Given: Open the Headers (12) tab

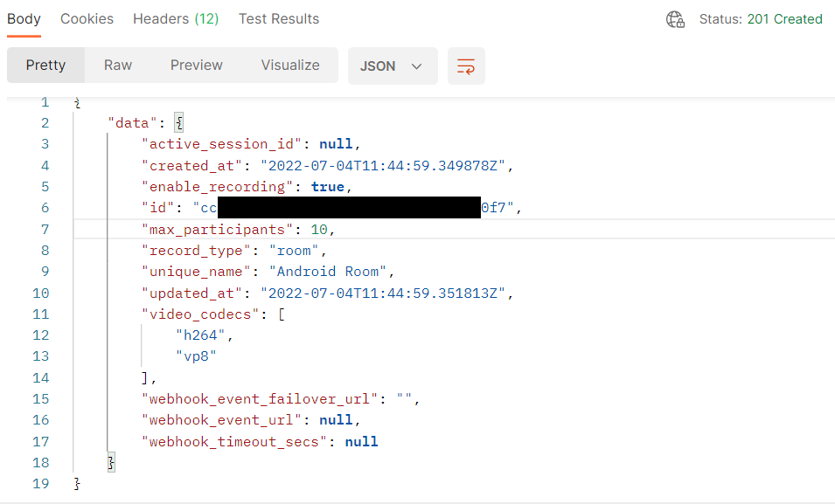Looking at the screenshot, I should [x=176, y=19].
